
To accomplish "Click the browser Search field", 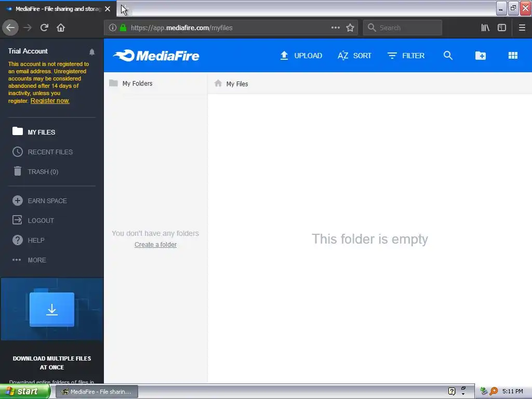I will point(403,28).
